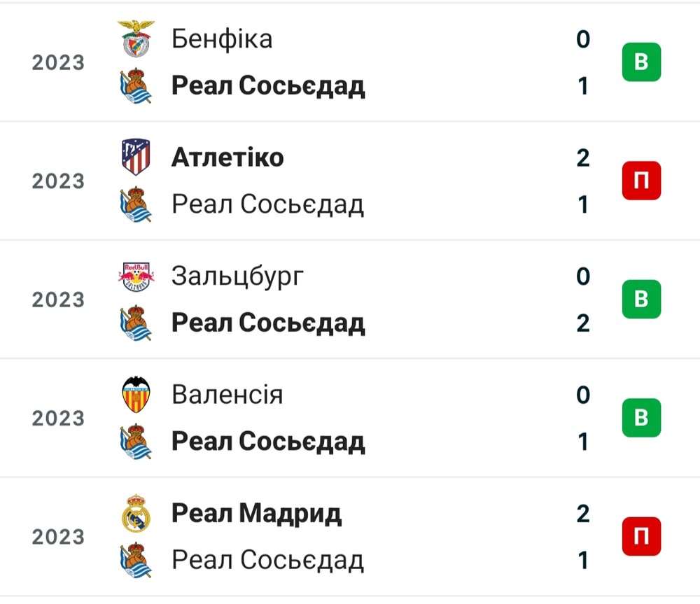Click 2023 label of Benfica match
Viewport: 700px width, 604px height.
pos(58,62)
